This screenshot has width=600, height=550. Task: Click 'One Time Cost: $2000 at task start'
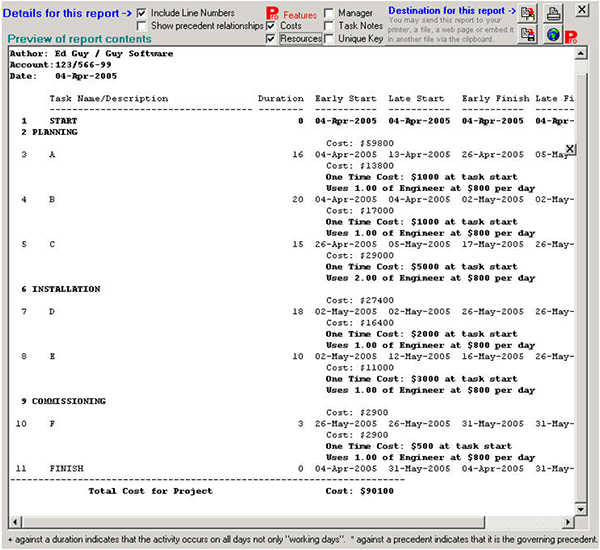pyautogui.click(x=422, y=334)
